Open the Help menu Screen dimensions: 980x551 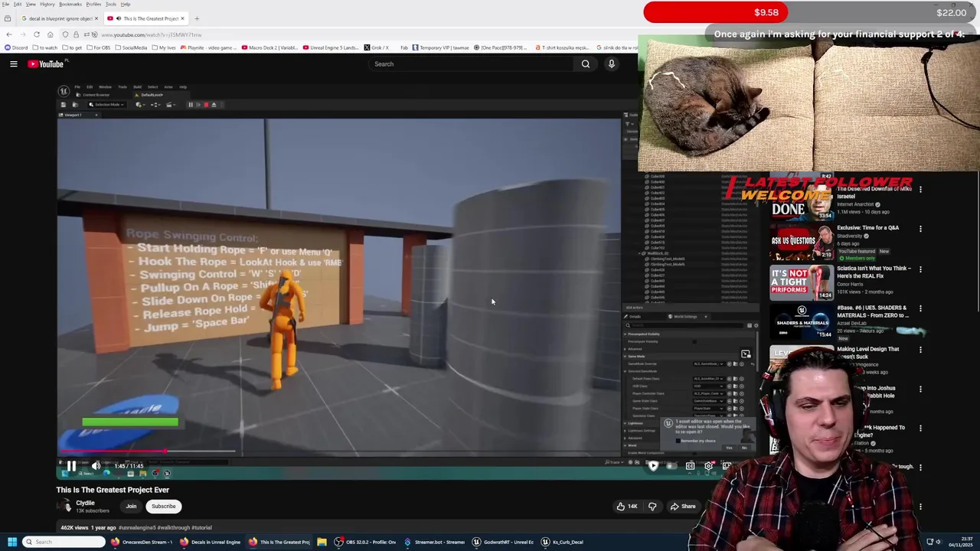[126, 4]
